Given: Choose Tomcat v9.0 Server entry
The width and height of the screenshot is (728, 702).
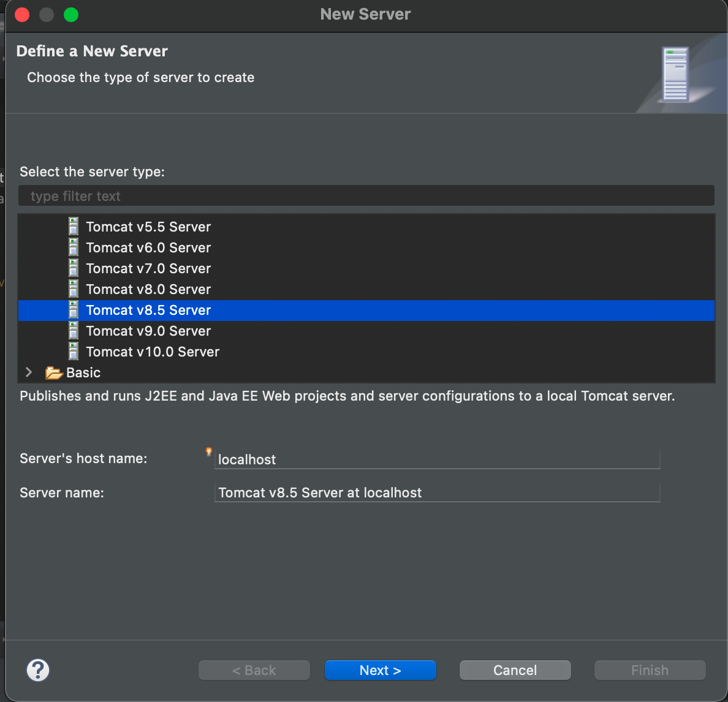Looking at the screenshot, I should pyautogui.click(x=148, y=331).
